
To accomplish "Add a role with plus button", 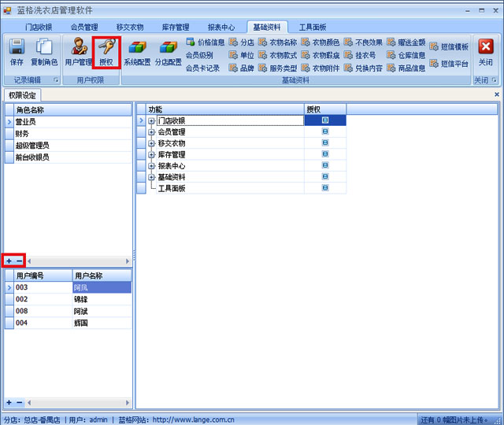I will point(9,261).
